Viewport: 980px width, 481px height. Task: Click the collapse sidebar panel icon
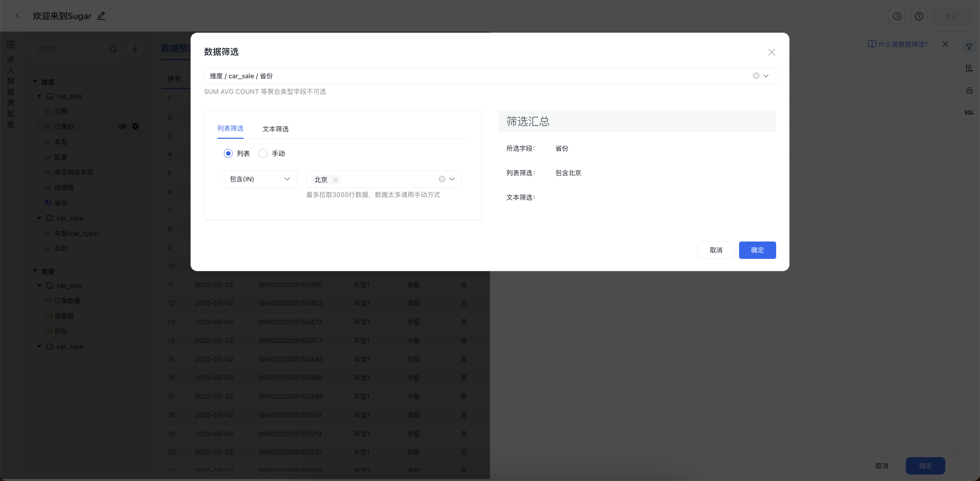pos(11,45)
